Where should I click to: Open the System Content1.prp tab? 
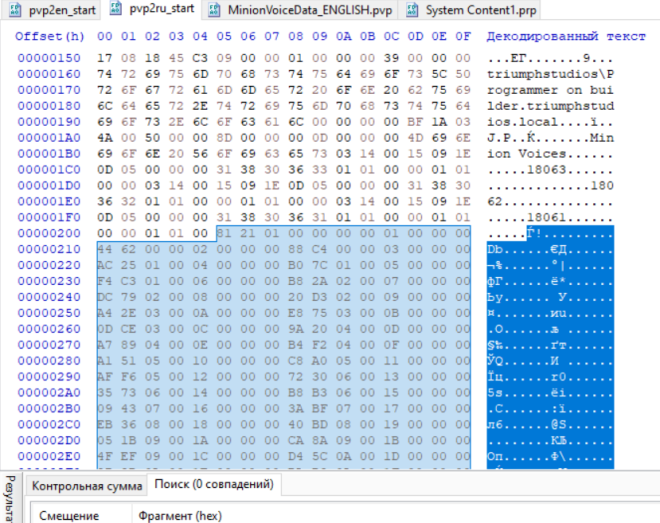pyautogui.click(x=472, y=10)
